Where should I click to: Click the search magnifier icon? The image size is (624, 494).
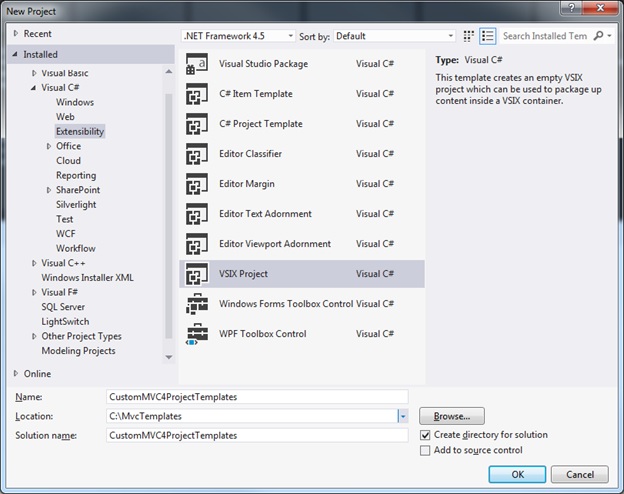click(598, 36)
